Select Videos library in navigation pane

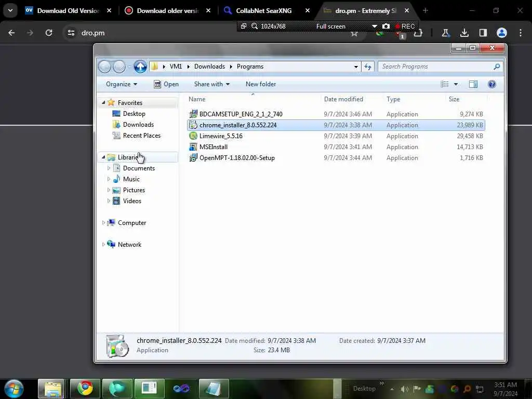tap(131, 201)
